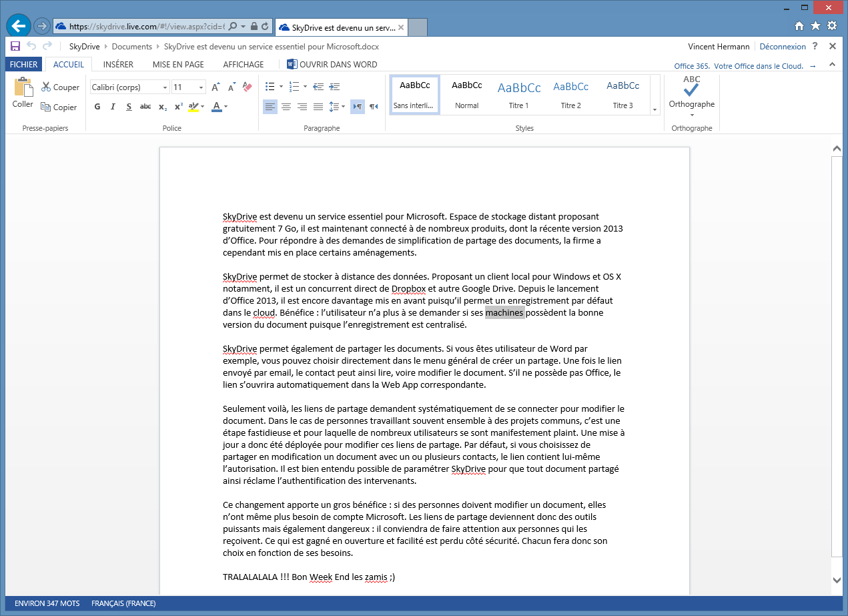Increase font size with grow icon
This screenshot has height=616, width=848.
tap(216, 87)
